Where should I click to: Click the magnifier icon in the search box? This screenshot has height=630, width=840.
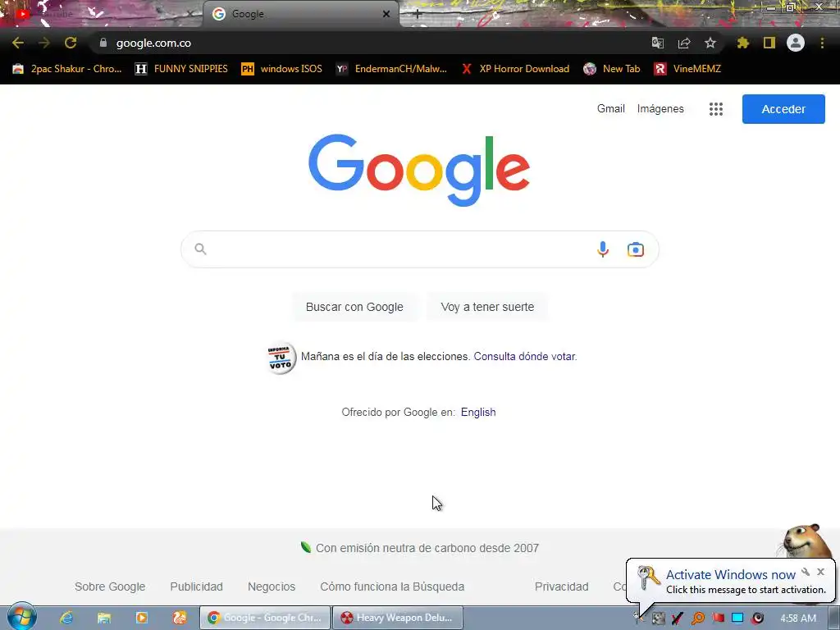[x=200, y=249]
